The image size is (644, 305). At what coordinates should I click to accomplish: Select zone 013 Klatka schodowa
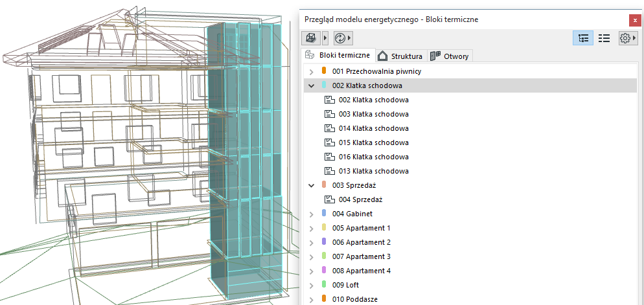click(470, 171)
